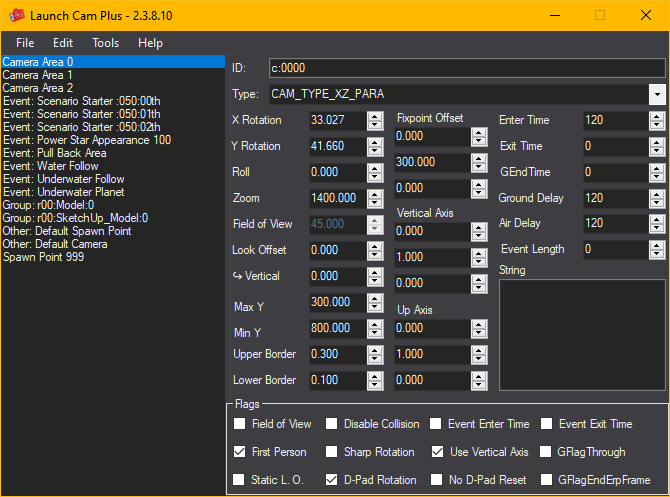670x497 pixels.
Task: Uncheck the D-Pad Rotation flag
Action: (x=332, y=479)
